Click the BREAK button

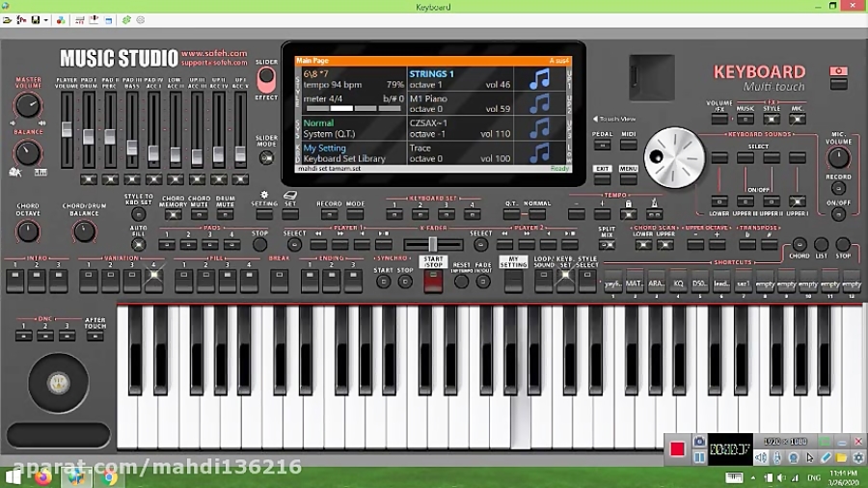click(x=279, y=281)
